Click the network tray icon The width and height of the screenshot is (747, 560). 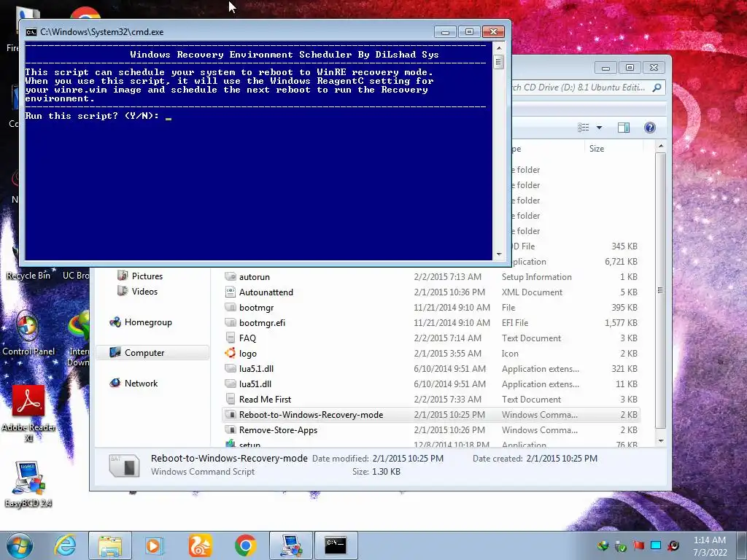click(656, 545)
